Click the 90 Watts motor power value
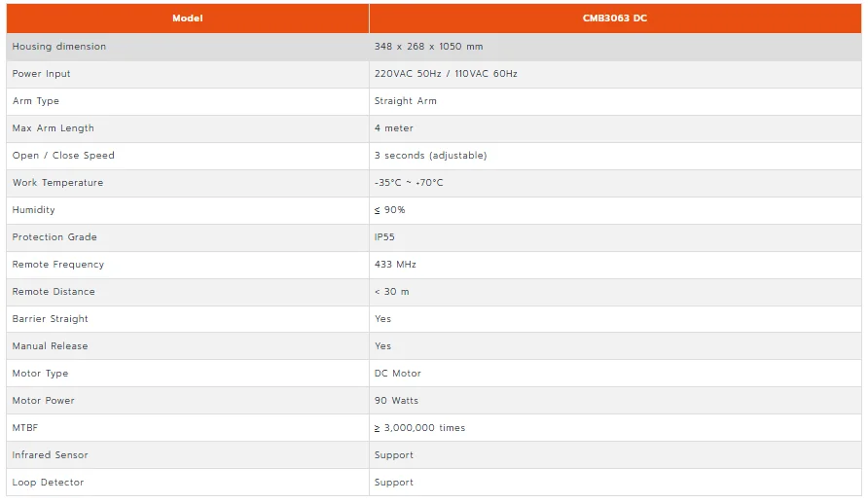 click(396, 401)
